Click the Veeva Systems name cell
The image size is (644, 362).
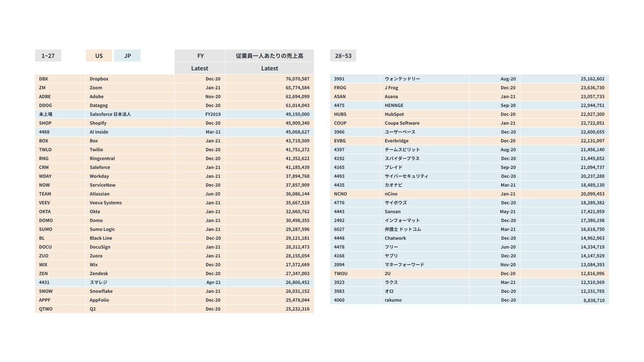130,203
